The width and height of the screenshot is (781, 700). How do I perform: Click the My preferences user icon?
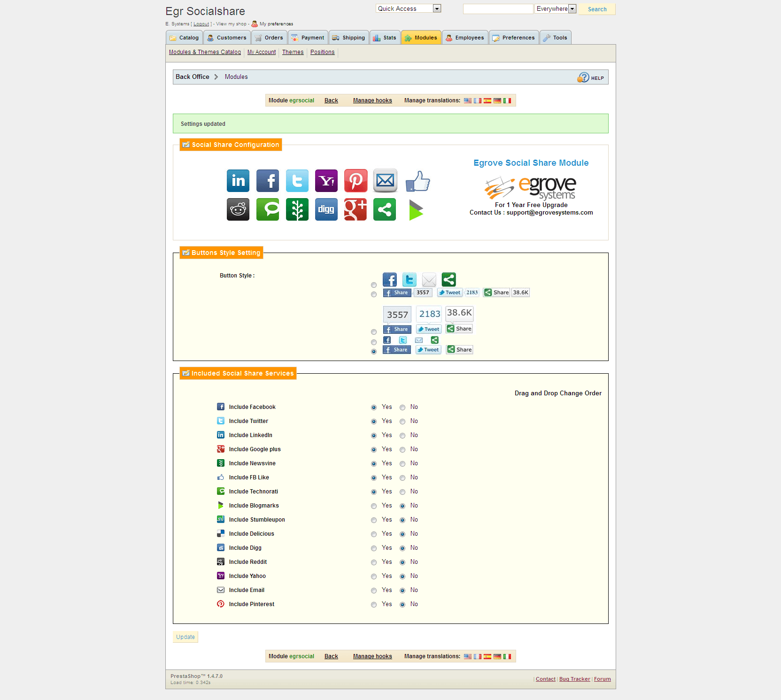[x=255, y=23]
